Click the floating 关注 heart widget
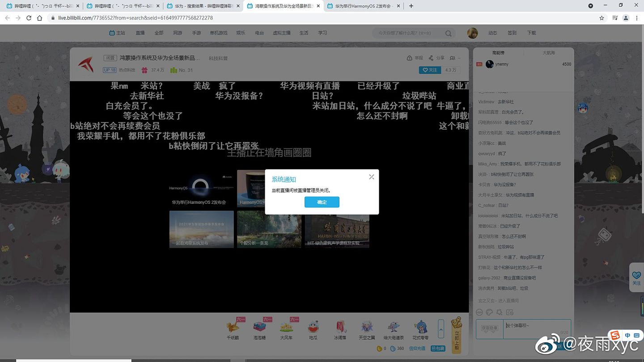 coord(636,277)
